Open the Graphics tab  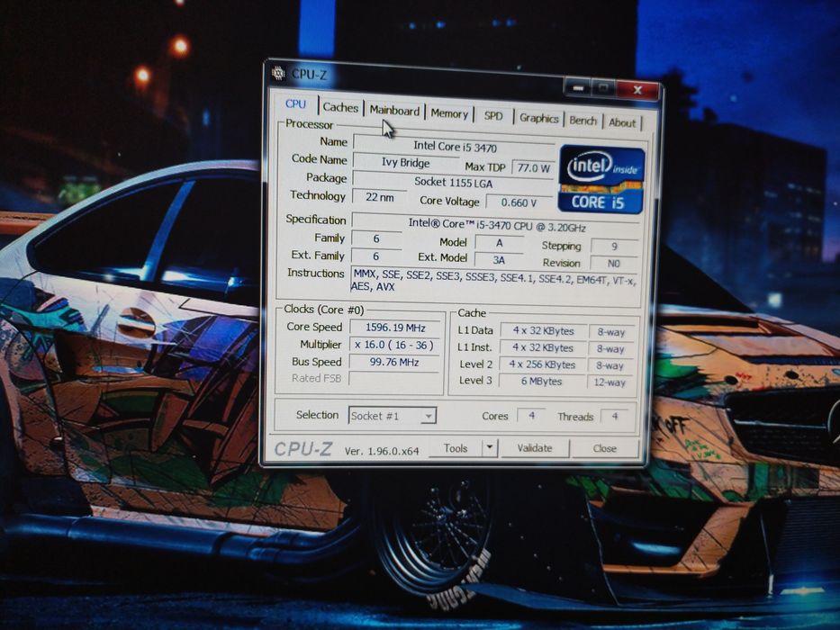pyautogui.click(x=539, y=119)
